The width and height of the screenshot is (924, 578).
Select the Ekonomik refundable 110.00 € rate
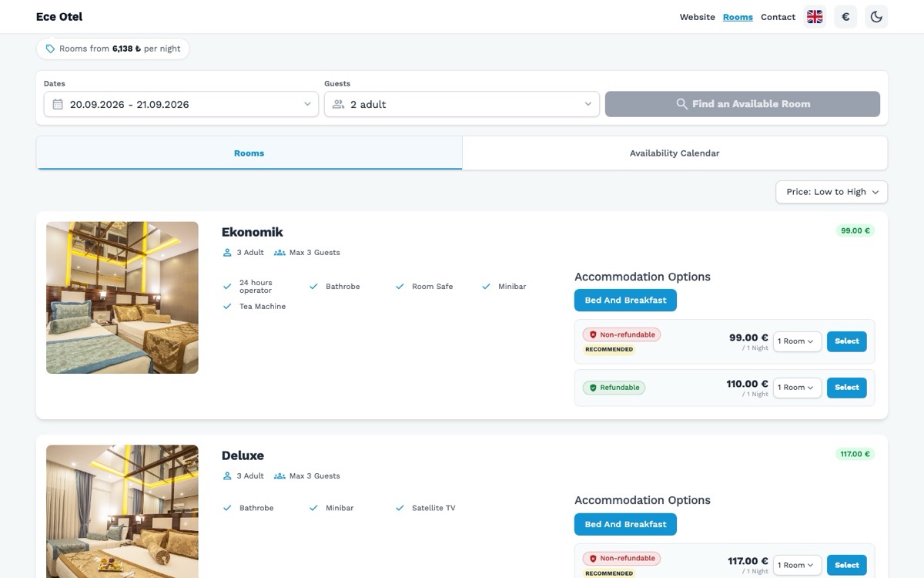coord(847,388)
